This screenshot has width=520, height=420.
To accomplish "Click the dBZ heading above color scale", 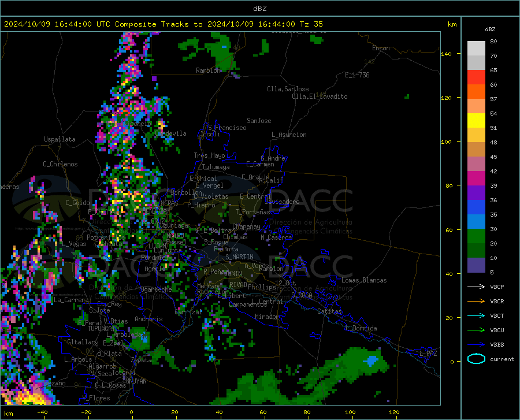I will tap(490, 29).
